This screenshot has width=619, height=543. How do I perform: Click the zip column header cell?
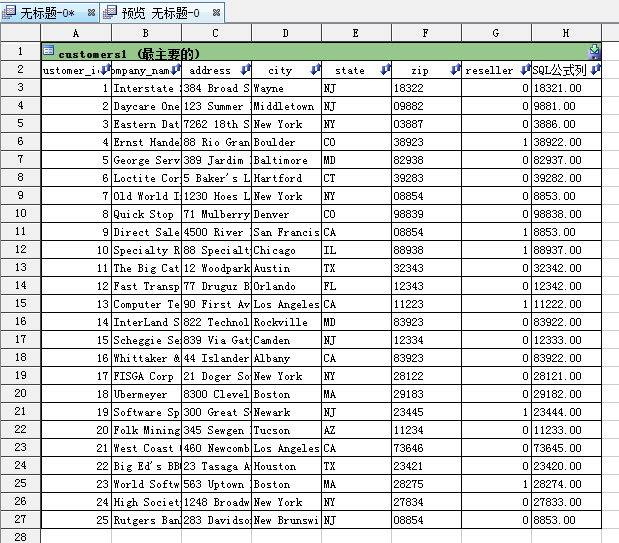click(426, 70)
